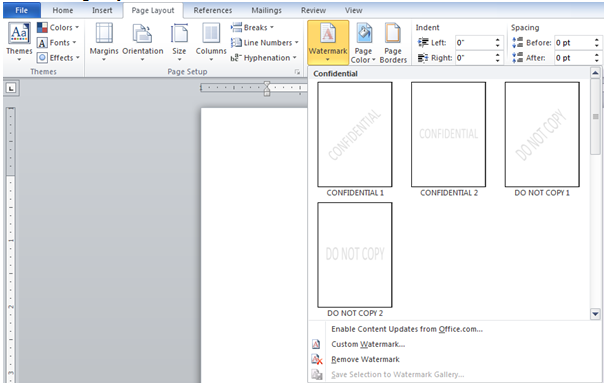This screenshot has width=605, height=383.
Task: Adjust the Spacing Before stepper arrows
Action: [597, 42]
